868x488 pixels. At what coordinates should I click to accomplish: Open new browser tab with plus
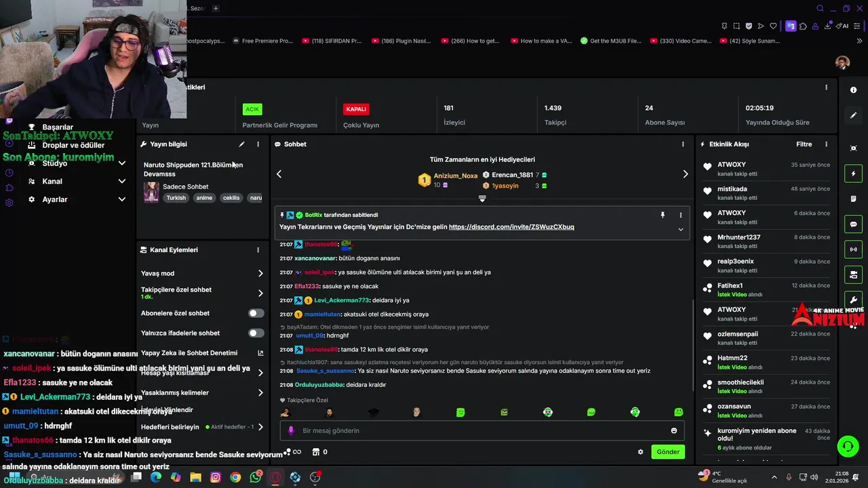point(216,8)
